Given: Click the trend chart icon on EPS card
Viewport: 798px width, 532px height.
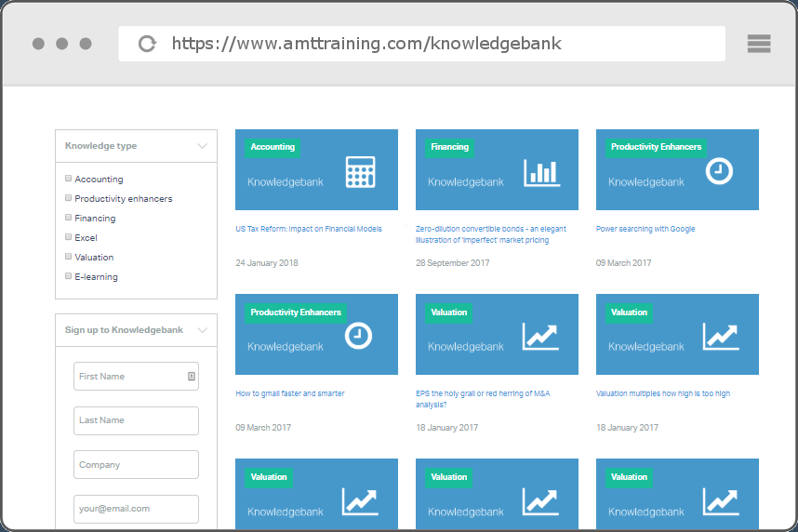Looking at the screenshot, I should click(x=540, y=336).
